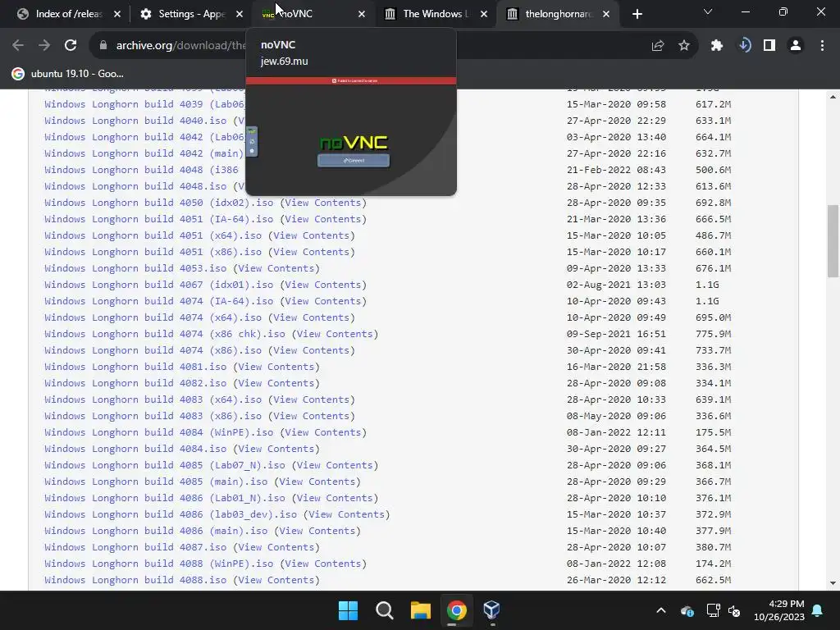Click the muted volume tray icon
The width and height of the screenshot is (840, 630).
click(734, 610)
